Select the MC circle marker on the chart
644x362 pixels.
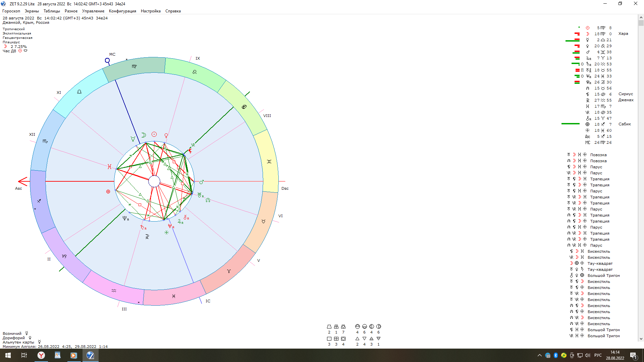[x=107, y=60]
